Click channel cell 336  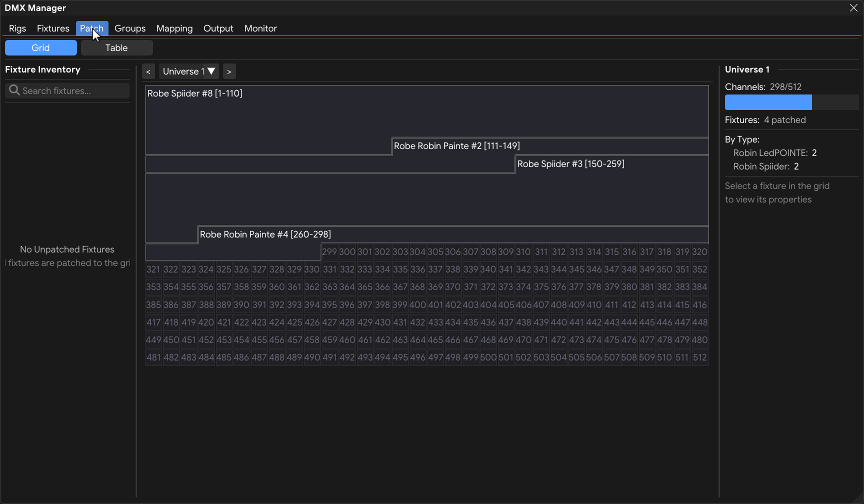click(x=417, y=269)
